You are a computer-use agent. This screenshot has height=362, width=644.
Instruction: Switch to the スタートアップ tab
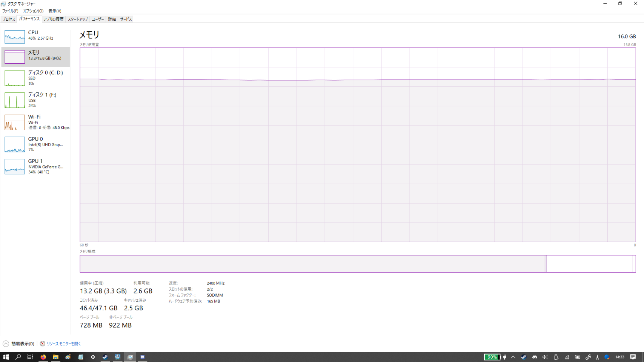click(x=78, y=19)
